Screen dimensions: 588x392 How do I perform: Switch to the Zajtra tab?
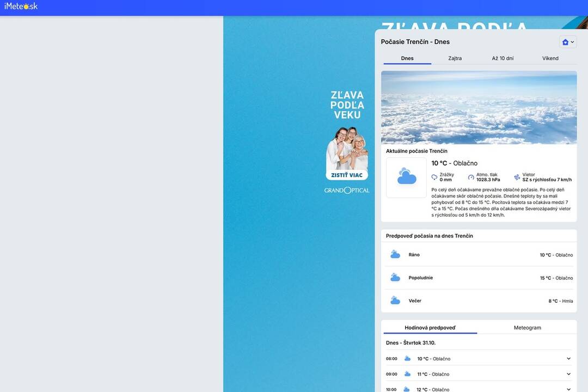(455, 58)
